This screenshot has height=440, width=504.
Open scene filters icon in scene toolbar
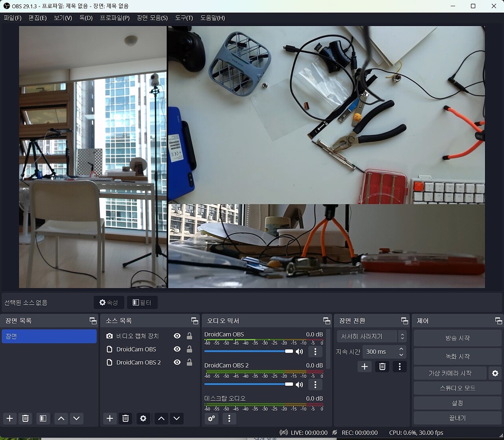coord(43,418)
